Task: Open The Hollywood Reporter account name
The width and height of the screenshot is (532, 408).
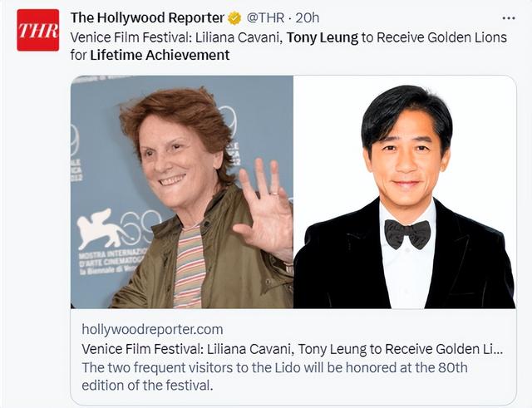Action: coord(147,18)
